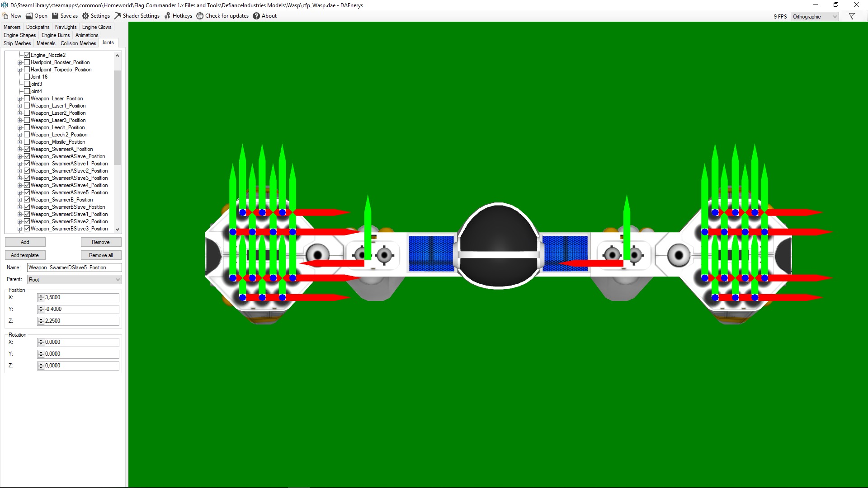
Task: Click the filter funnel icon
Action: point(852,16)
